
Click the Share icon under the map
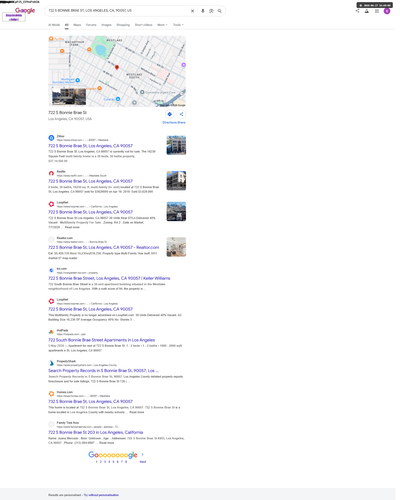181,114
